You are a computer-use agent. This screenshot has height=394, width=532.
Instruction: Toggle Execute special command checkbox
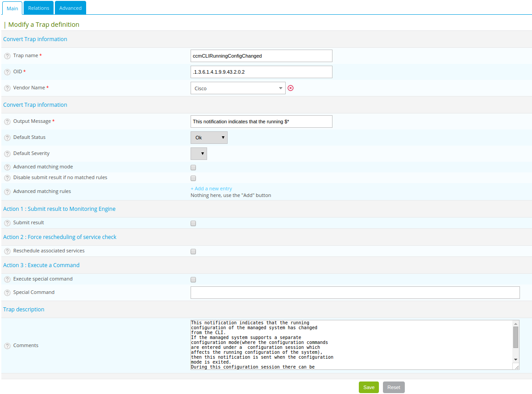pyautogui.click(x=193, y=280)
